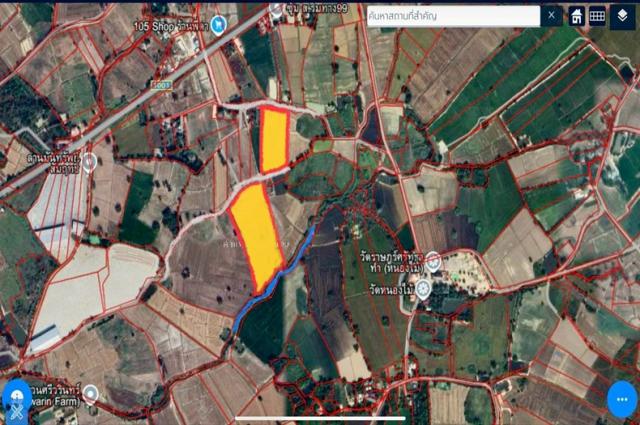Tap the 105 Shop pet store marker
This screenshot has width=640, height=425.
[x=218, y=26]
